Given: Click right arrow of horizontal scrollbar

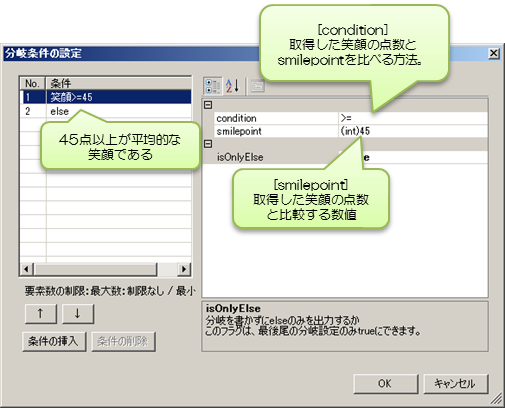Looking at the screenshot, I should click(x=183, y=269).
